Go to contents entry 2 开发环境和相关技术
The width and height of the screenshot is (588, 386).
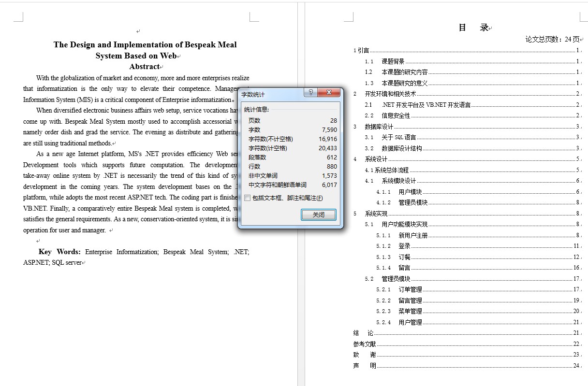tap(466, 94)
